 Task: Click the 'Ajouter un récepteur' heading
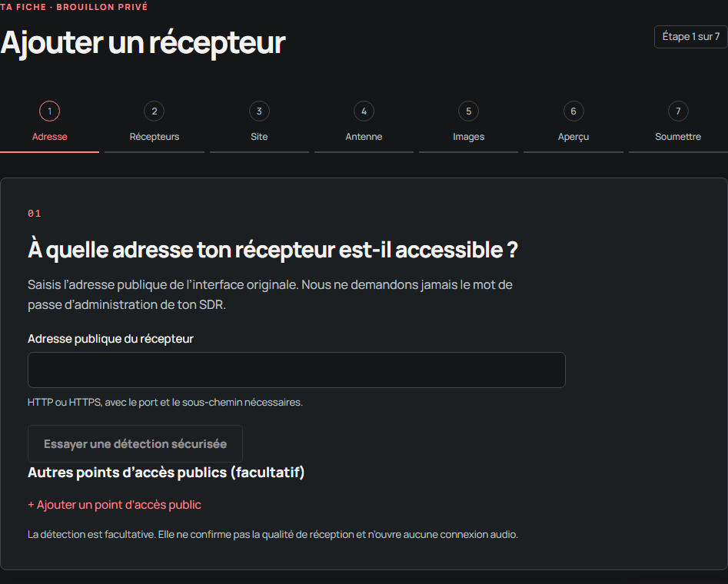pos(142,43)
